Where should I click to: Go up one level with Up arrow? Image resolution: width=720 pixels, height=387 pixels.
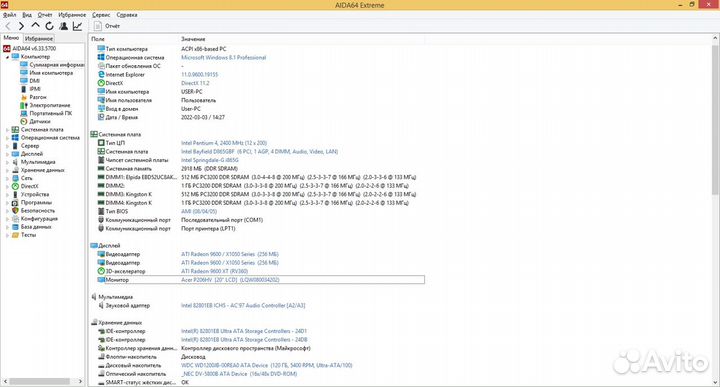35,26
